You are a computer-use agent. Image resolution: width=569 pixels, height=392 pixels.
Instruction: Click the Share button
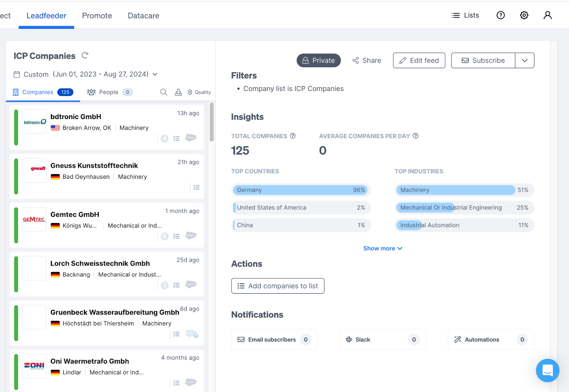coord(367,60)
